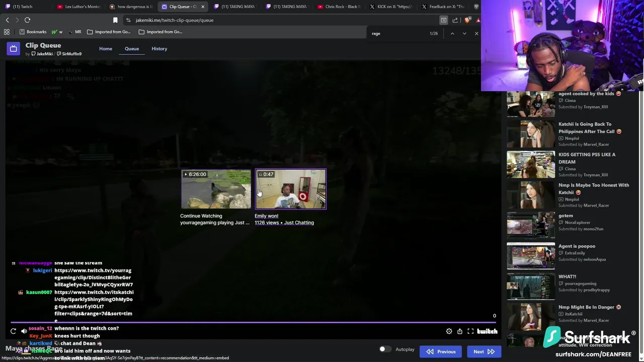
Task: Close the Clip Queue browser tab
Action: (203, 7)
